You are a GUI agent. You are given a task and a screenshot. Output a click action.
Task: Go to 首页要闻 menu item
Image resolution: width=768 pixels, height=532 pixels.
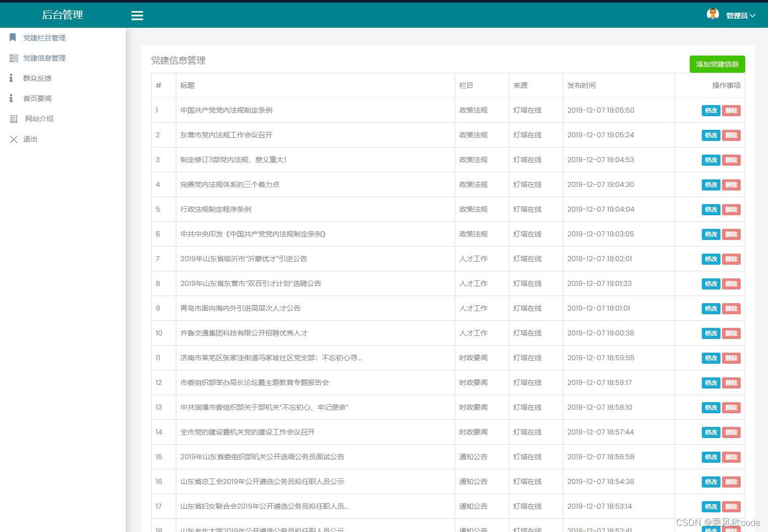[37, 99]
